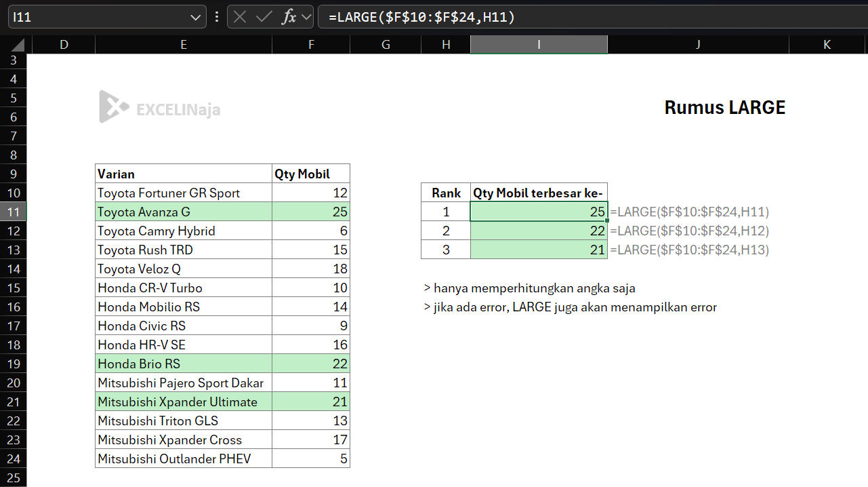The height and width of the screenshot is (487, 868).
Task: Select cell Honda Civic RS
Action: [184, 326]
